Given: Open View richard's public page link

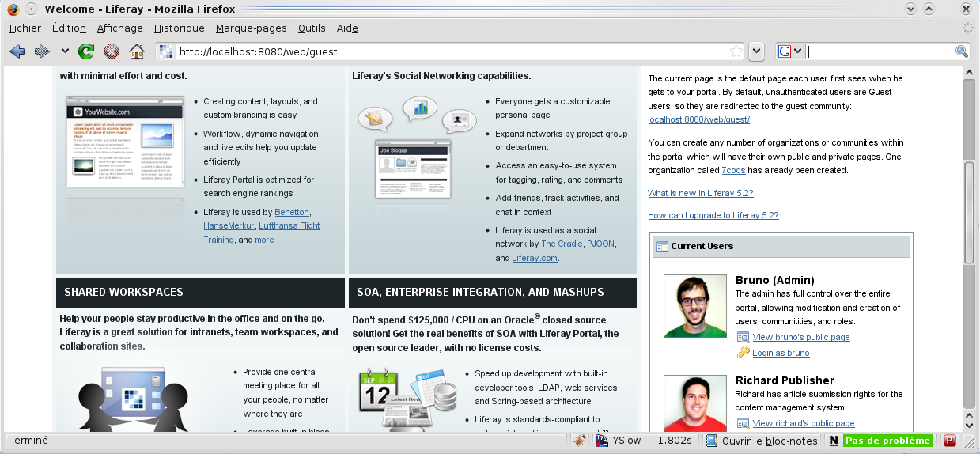Looking at the screenshot, I should coord(804,423).
